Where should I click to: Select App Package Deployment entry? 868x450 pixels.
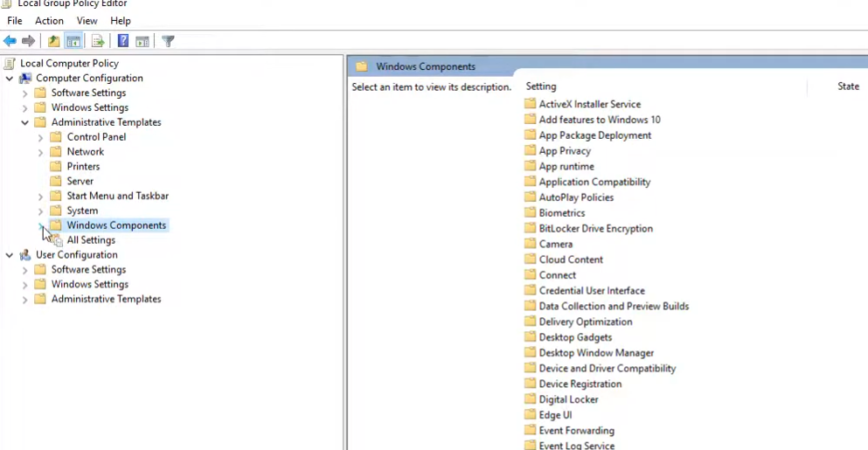[x=595, y=135]
